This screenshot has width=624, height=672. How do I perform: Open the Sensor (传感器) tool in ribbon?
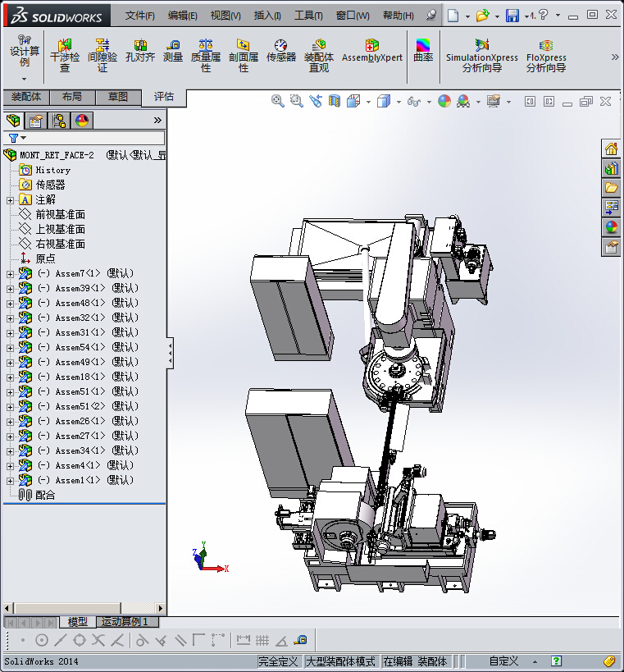click(x=280, y=51)
